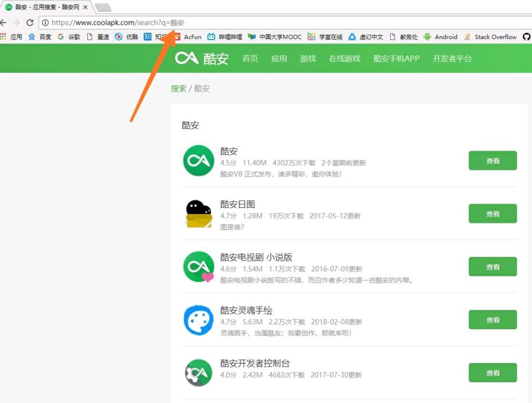This screenshot has width=532, height=403.
Task: Click the 酷安 logo in header
Action: [x=202, y=58]
